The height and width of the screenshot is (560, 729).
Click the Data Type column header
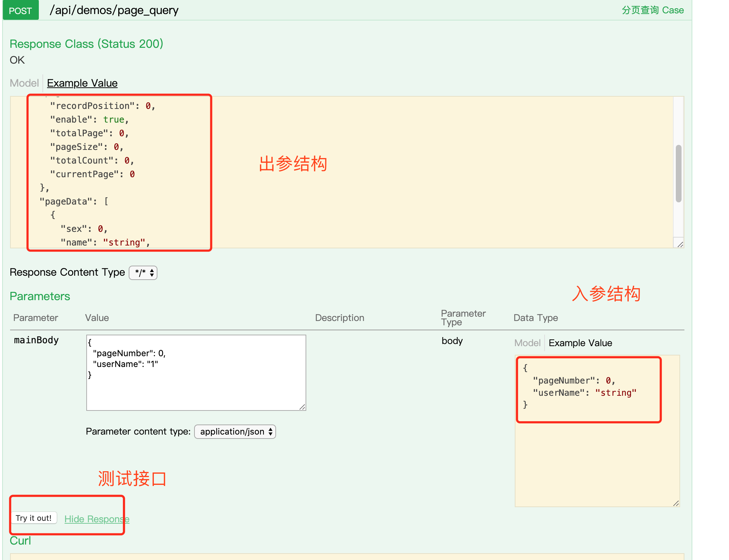536,318
